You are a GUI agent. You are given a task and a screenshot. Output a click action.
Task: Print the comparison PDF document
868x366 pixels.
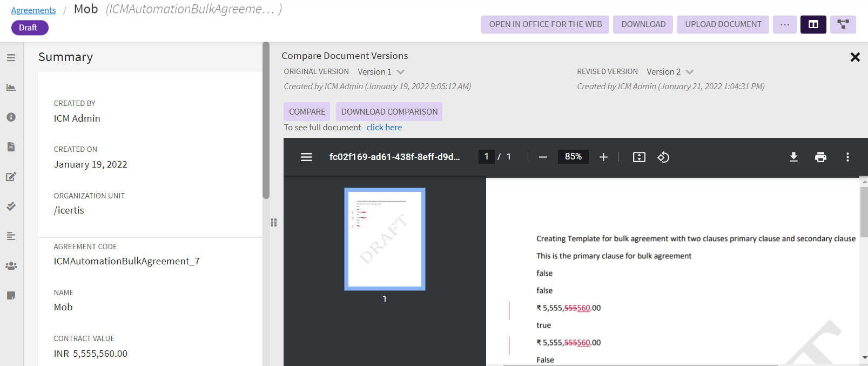[820, 157]
